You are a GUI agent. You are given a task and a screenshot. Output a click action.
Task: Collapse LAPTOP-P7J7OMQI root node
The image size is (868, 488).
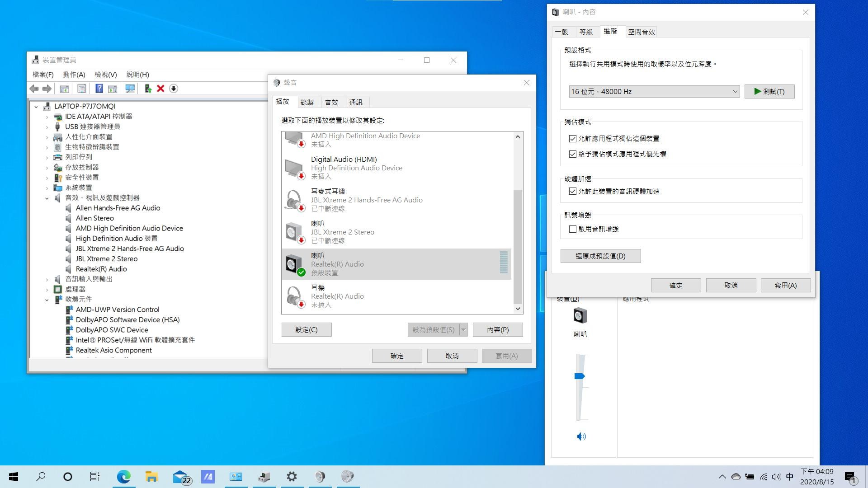(36, 107)
